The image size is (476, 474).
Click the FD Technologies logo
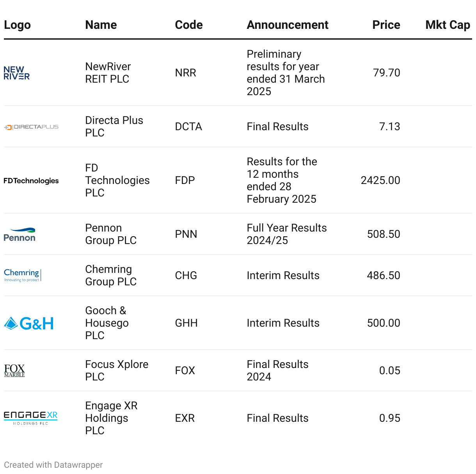tap(31, 181)
